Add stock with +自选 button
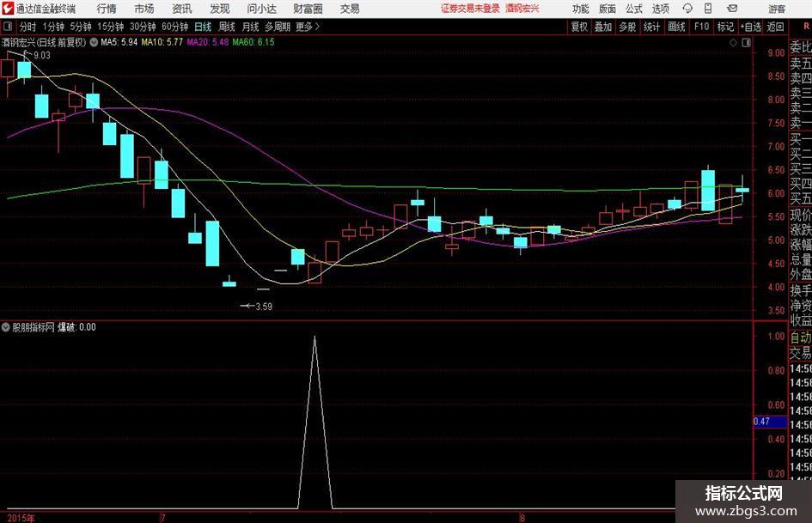Viewport: 812px width, 523px height. tap(750, 27)
